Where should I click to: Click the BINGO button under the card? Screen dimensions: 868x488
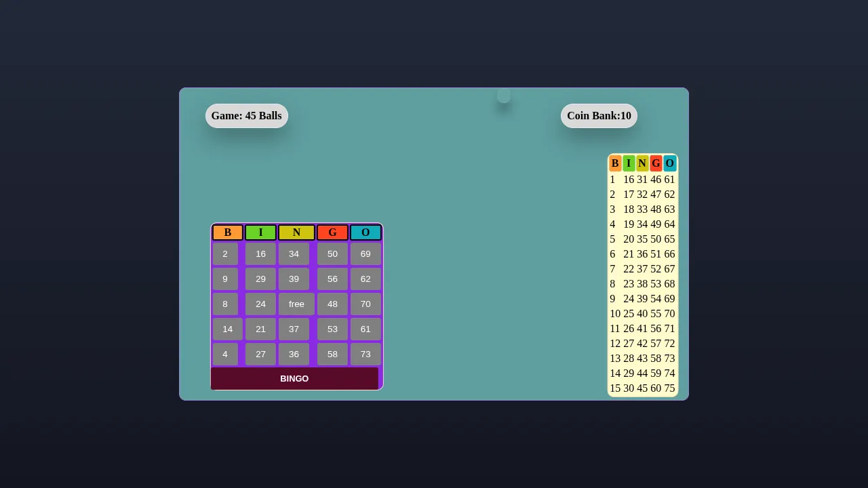(x=294, y=379)
